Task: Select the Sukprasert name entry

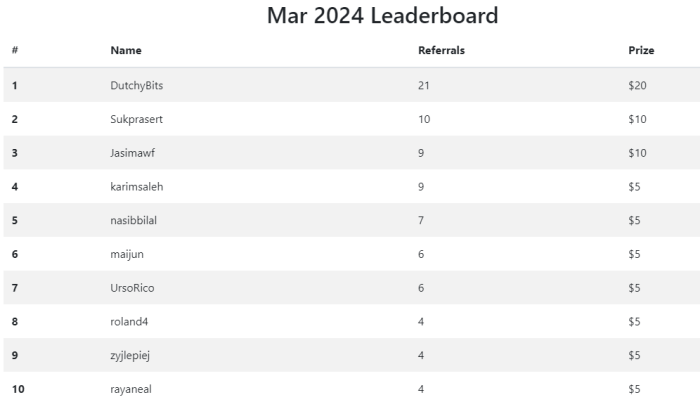Action: pyautogui.click(x=136, y=119)
